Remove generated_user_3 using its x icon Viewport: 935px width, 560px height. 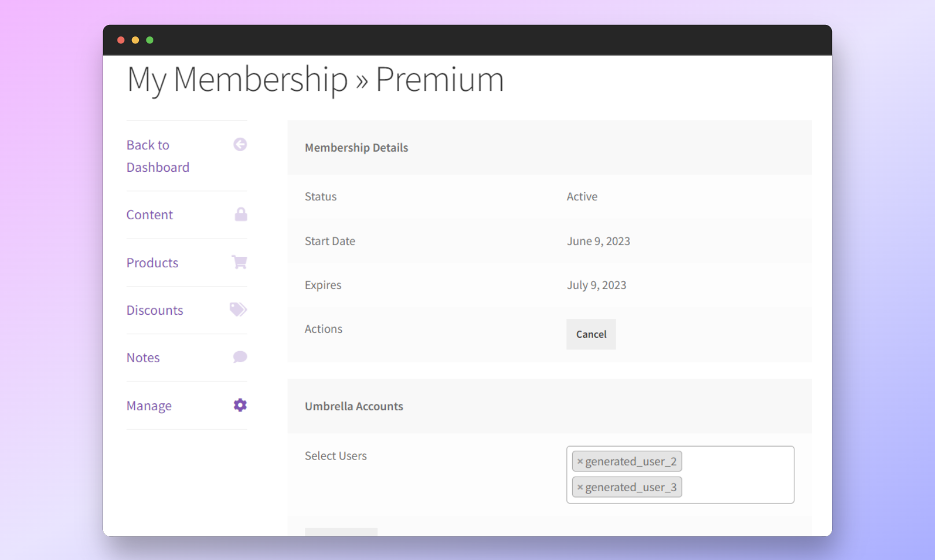point(580,487)
